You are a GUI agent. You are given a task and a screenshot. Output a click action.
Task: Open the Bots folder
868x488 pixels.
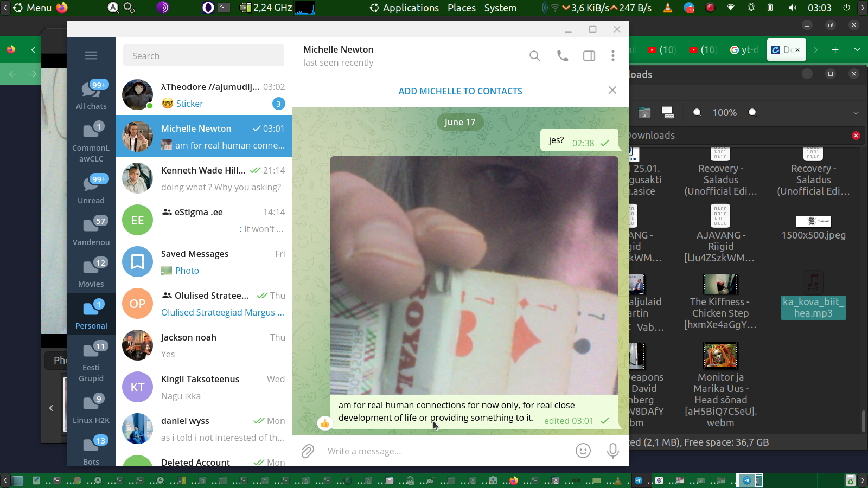point(91,450)
